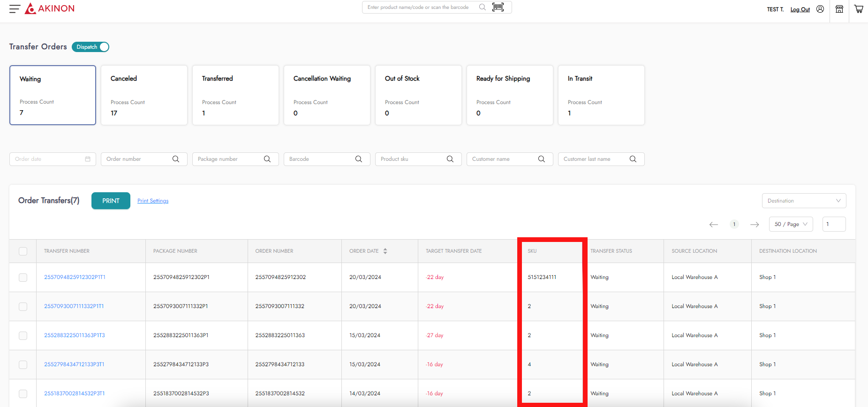868x407 pixels.
Task: Click the Log Out link
Action: click(x=800, y=9)
